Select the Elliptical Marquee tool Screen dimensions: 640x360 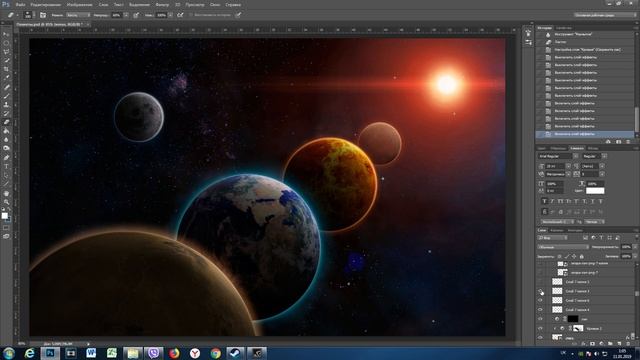coord(6,43)
